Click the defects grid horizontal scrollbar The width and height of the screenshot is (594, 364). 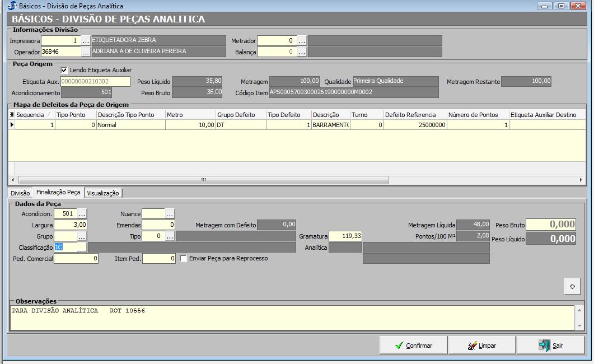203,180
